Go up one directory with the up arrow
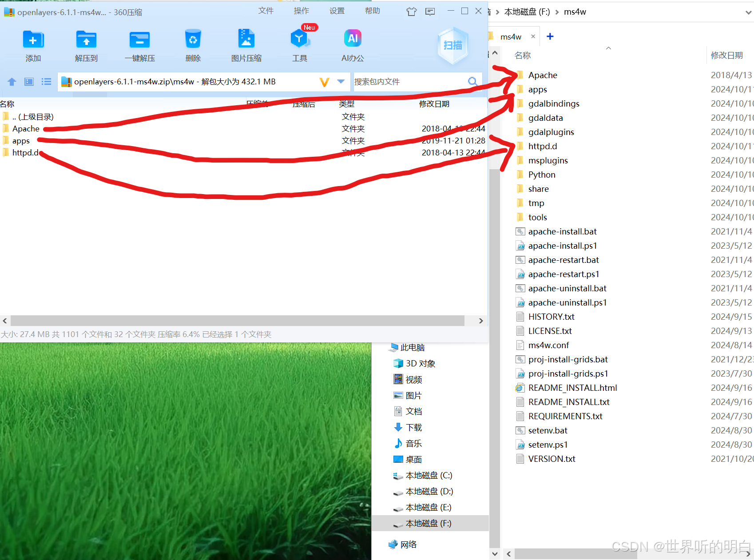The image size is (754, 560). click(12, 82)
